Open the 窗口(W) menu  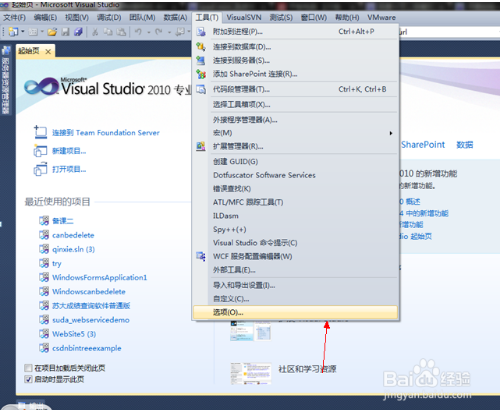click(314, 17)
